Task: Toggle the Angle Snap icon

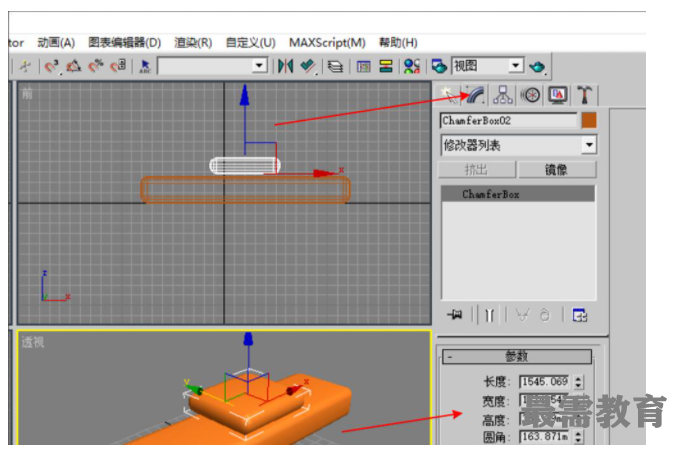Action: point(74,67)
